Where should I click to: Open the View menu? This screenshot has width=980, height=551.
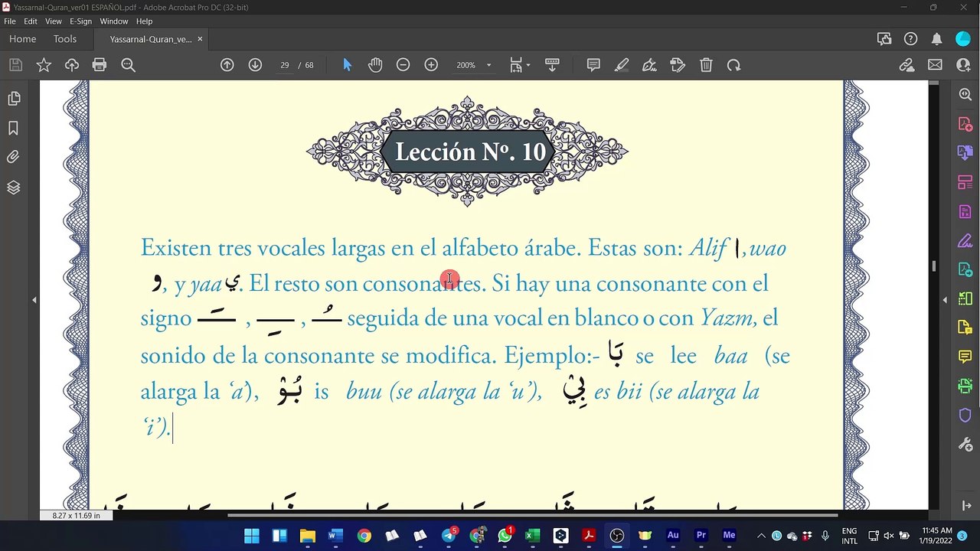coord(54,21)
